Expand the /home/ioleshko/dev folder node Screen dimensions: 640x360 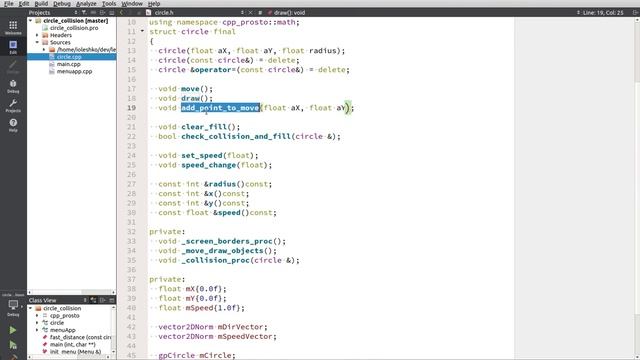click(x=44, y=49)
